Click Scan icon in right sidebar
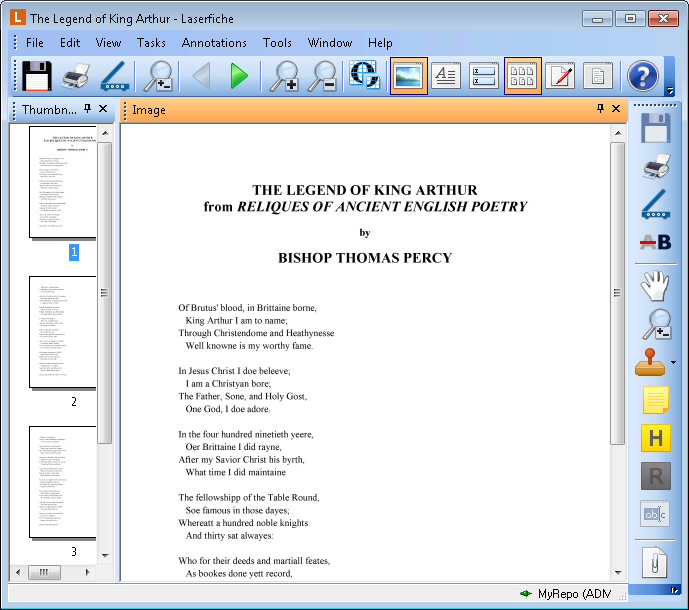The width and height of the screenshot is (689, 610). click(x=655, y=204)
